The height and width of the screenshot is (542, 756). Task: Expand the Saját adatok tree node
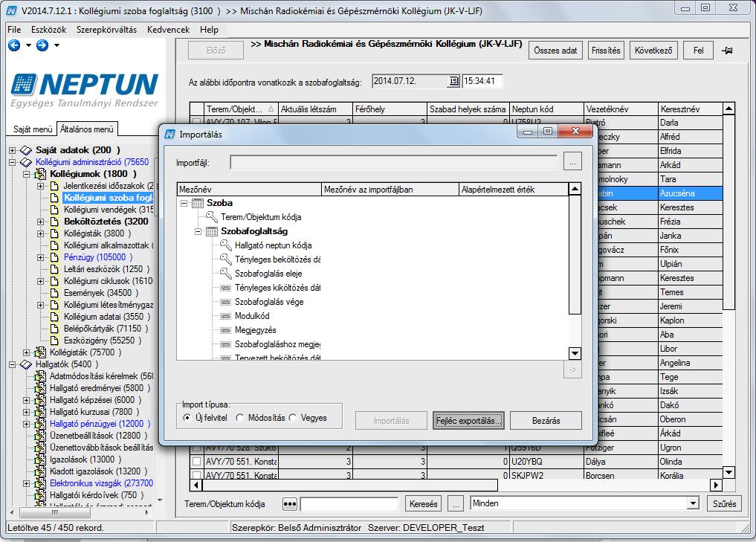[x=12, y=150]
